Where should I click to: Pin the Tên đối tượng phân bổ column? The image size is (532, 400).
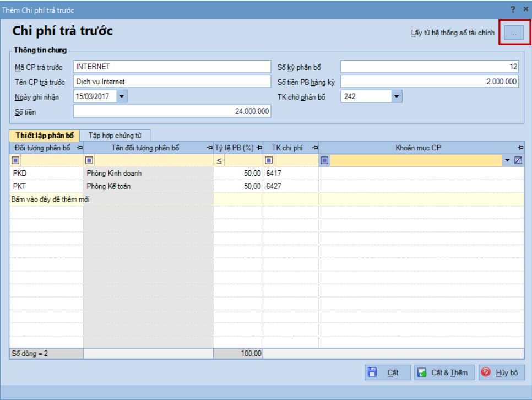coord(210,148)
